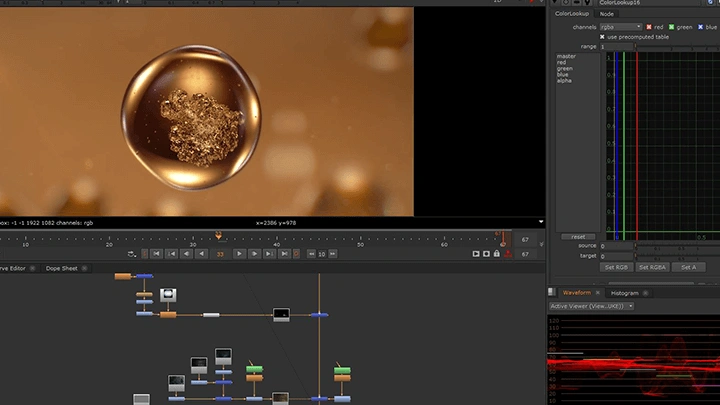Close the Dope Sheet tab
The height and width of the screenshot is (405, 720).
pyautogui.click(x=84, y=269)
